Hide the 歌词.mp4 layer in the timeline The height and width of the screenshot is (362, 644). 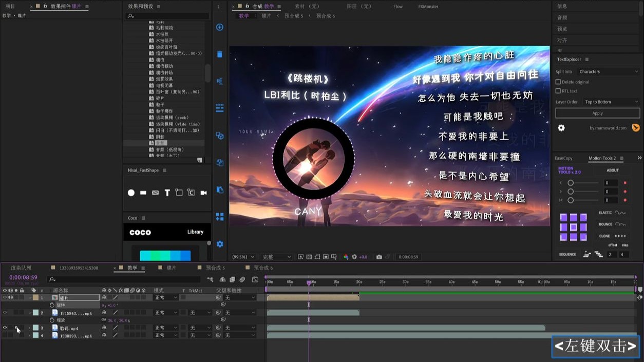coord(5,328)
